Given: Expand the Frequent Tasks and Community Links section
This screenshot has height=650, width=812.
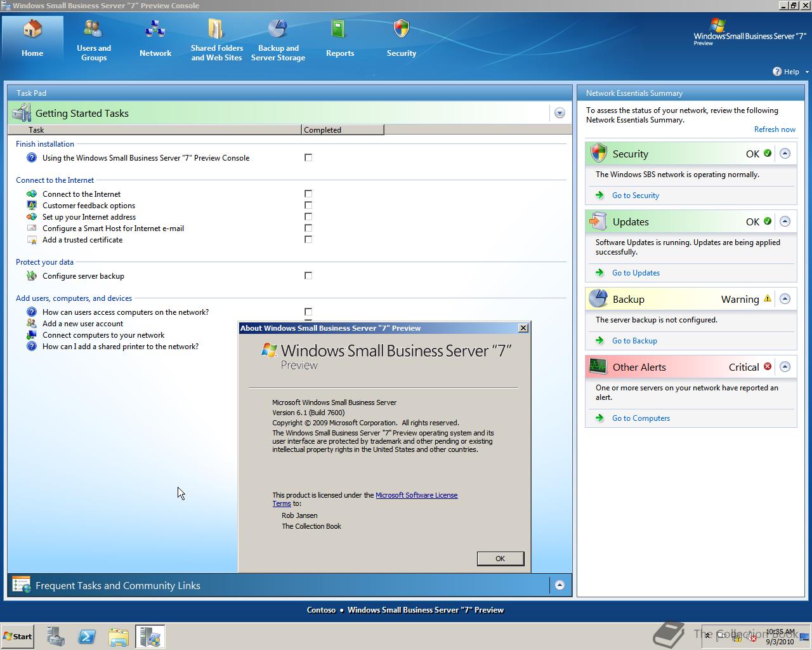Looking at the screenshot, I should tap(560, 585).
